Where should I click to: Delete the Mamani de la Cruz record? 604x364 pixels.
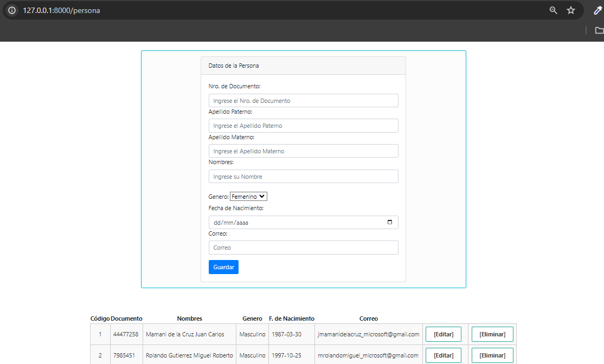[492, 334]
